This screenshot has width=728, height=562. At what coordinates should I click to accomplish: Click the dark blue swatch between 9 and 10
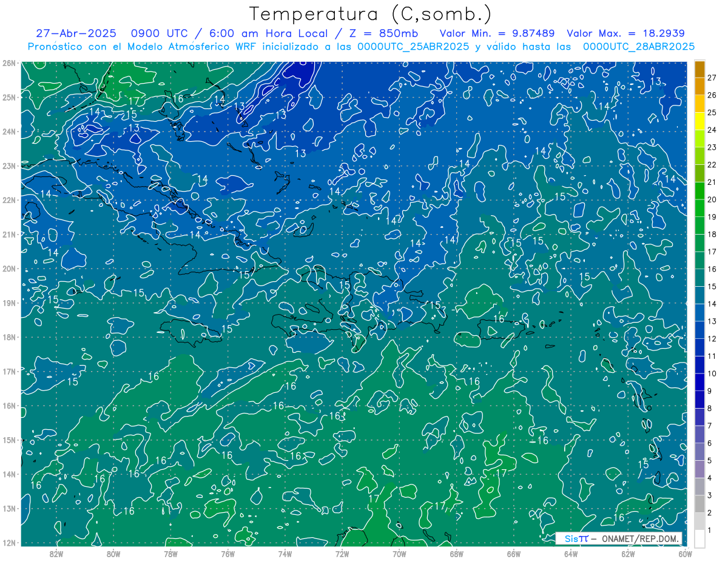click(x=700, y=383)
